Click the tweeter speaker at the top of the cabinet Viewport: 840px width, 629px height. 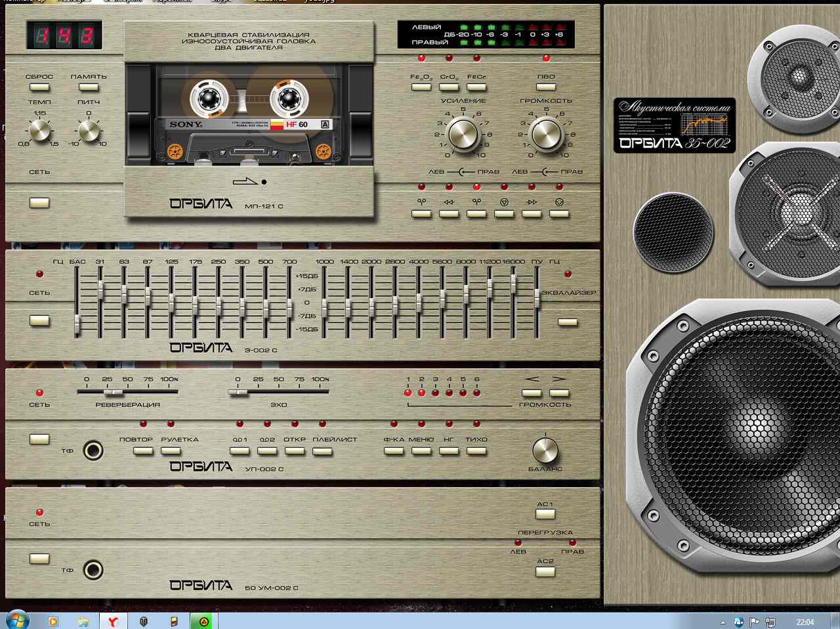799,77
